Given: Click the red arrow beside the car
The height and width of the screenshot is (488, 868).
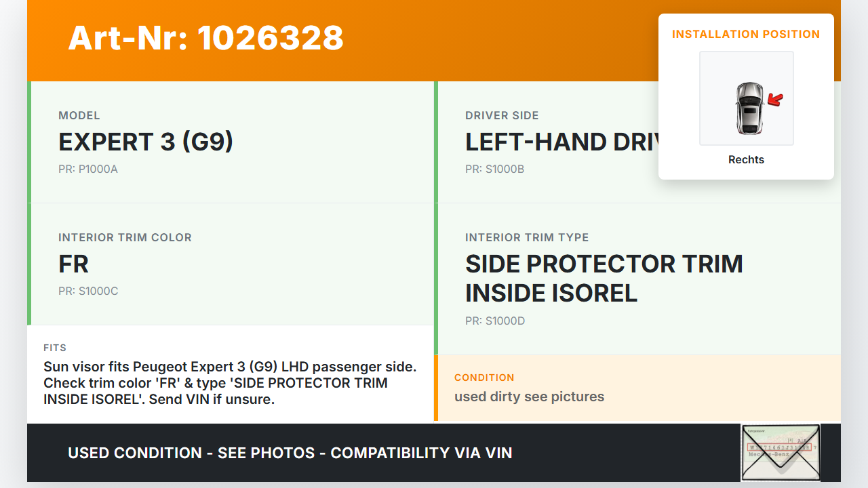Looking at the screenshot, I should click(x=775, y=100).
